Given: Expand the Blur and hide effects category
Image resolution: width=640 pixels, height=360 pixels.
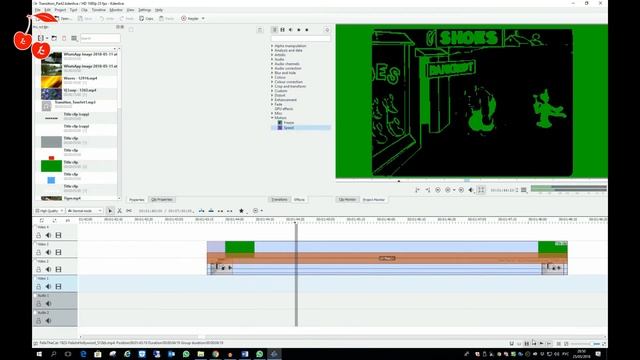Looking at the screenshot, I should coord(272,73).
